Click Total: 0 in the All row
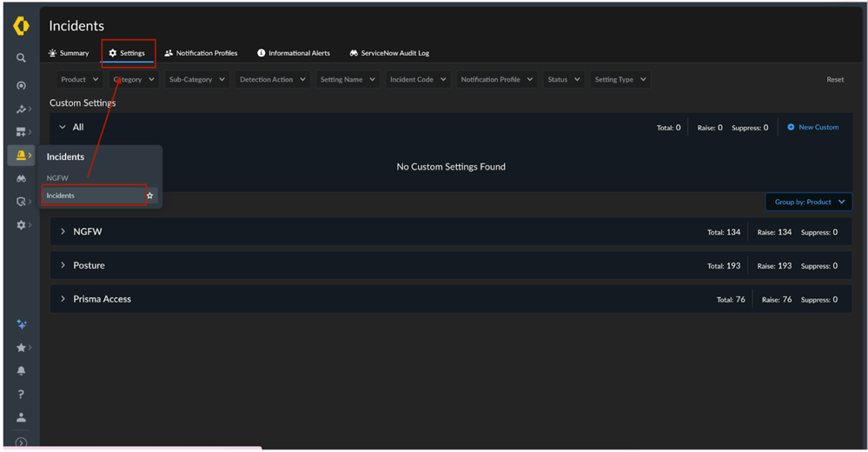 click(669, 128)
